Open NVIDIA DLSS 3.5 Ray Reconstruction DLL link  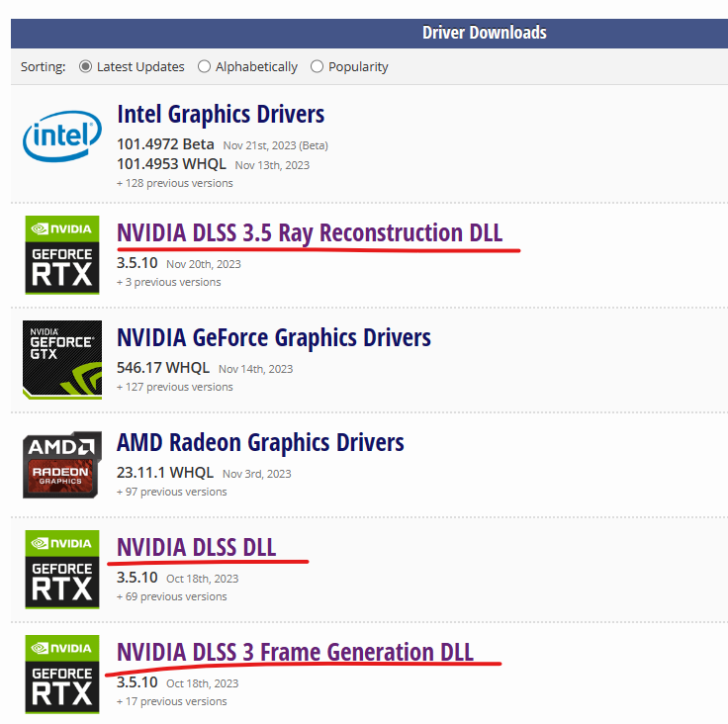coord(310,232)
